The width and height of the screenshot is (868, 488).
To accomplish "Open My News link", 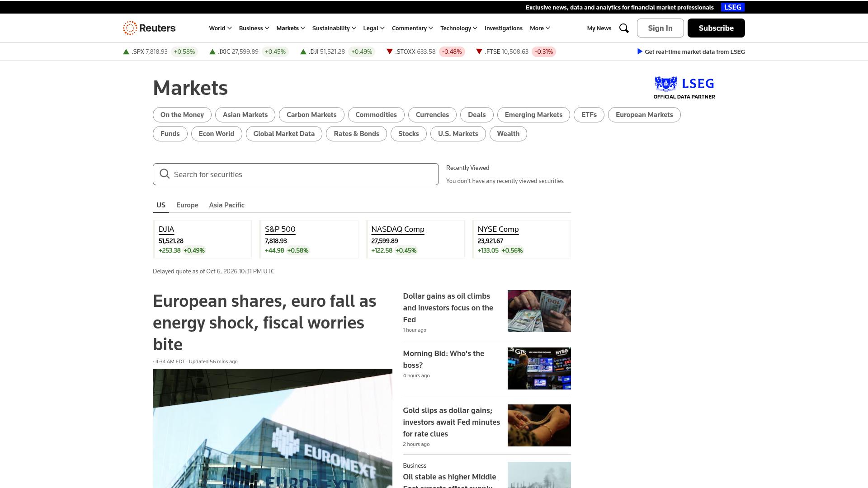I will [x=599, y=28].
